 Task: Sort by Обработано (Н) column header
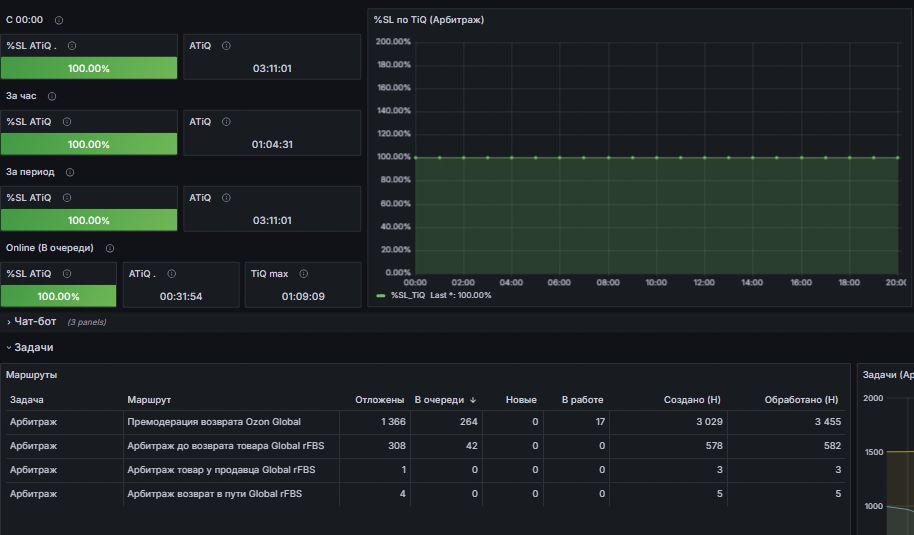[801, 400]
